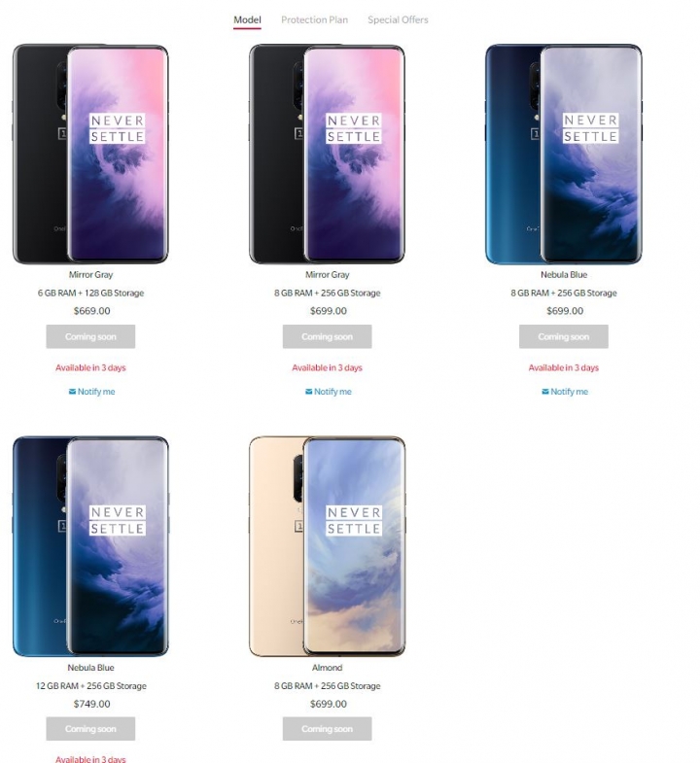Click envelope icon under 8 GB Nebula Blue

point(545,392)
